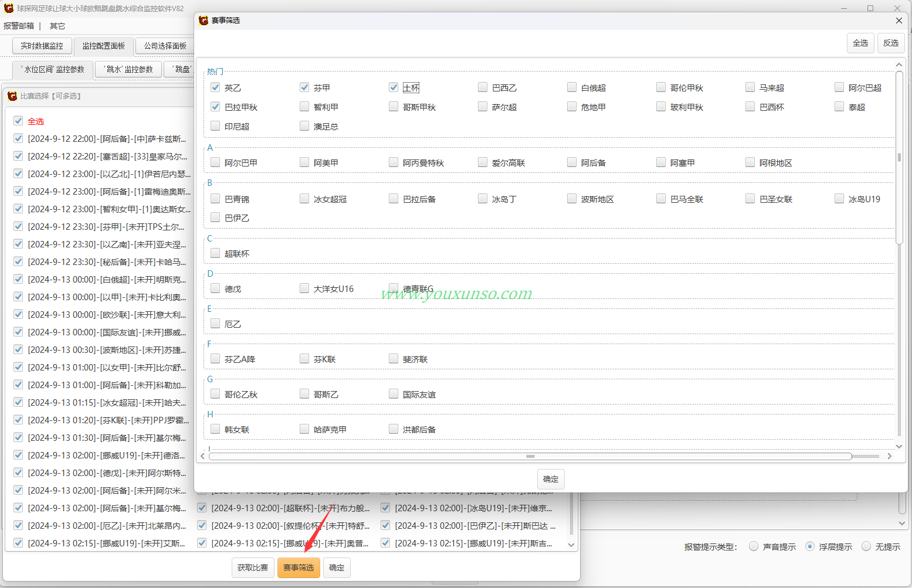The image size is (912, 588).
Task: Switch to the 实时数据监控 tab
Action: (42, 46)
